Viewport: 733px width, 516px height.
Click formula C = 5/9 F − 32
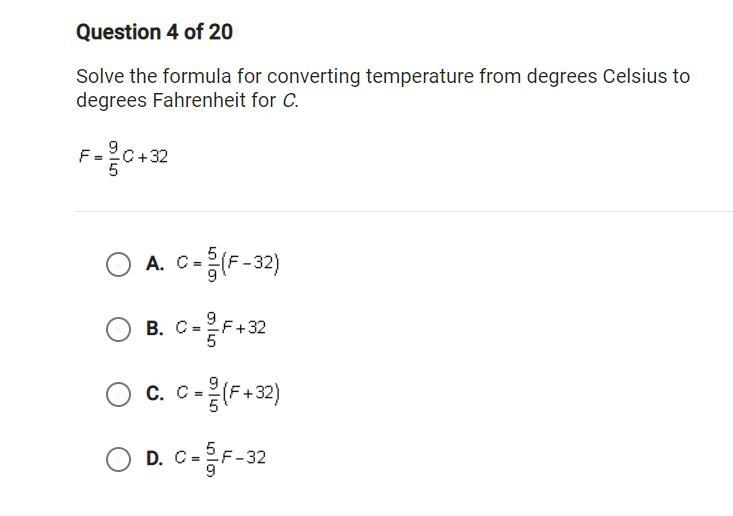(221, 459)
